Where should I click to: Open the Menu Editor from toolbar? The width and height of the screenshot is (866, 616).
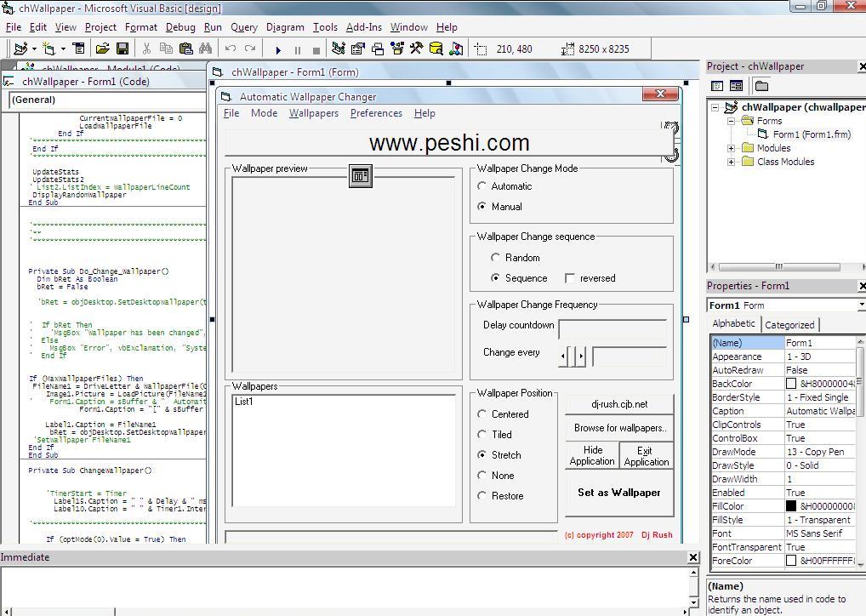(x=78, y=49)
